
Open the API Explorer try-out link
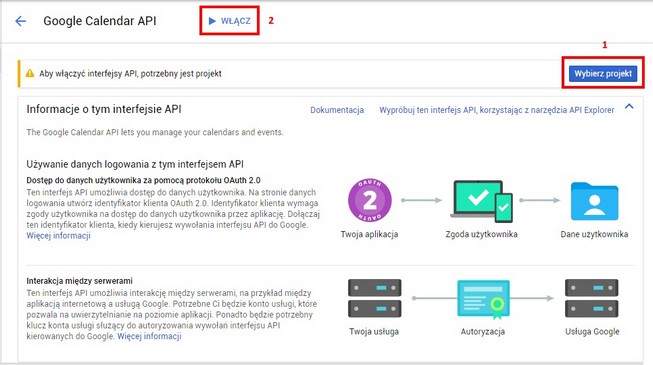click(x=496, y=110)
